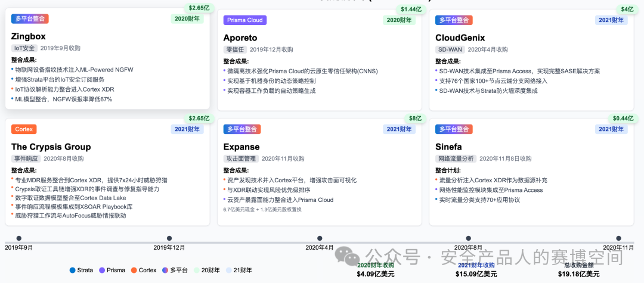644x283 pixels.
Task: Click the Prisma purple legend swatch
Action: coord(102,270)
